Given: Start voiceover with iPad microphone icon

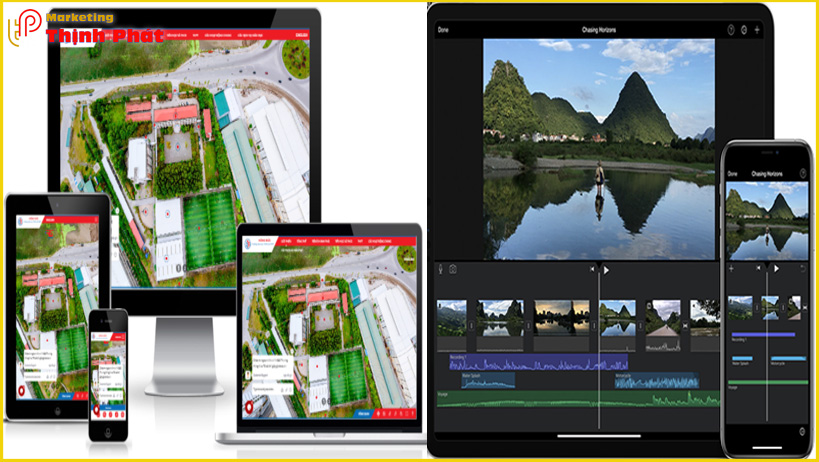Looking at the screenshot, I should [x=441, y=269].
